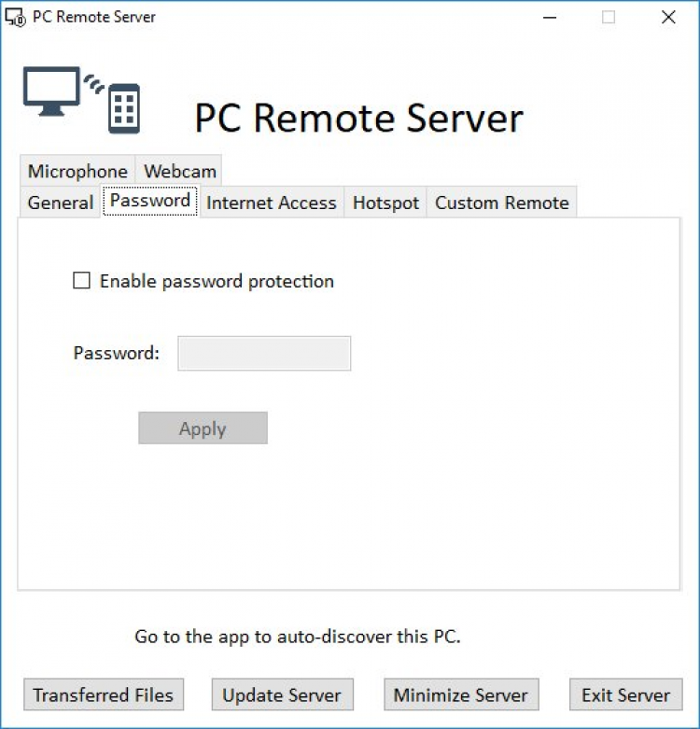Click the wireless signal waves in logo
This screenshot has height=729, width=700.
point(93,84)
